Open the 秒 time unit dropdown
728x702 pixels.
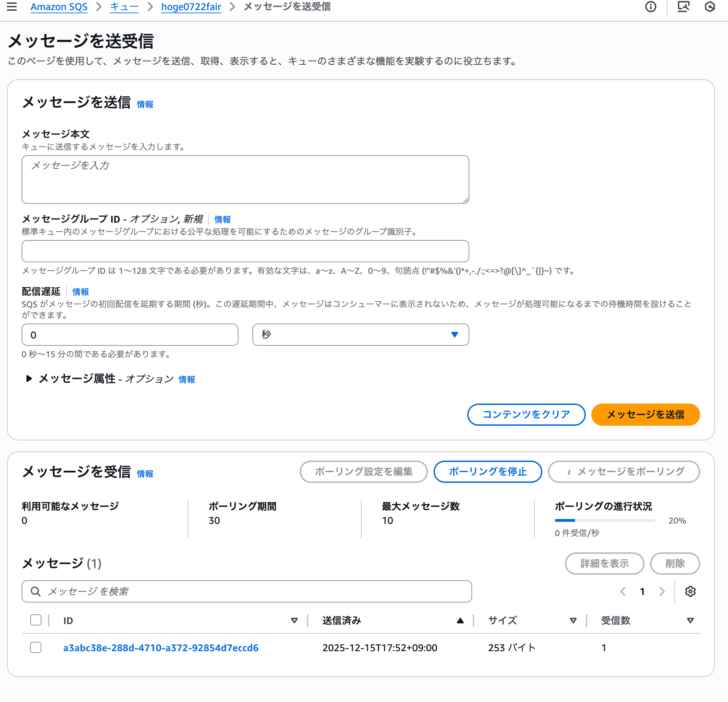coord(360,334)
